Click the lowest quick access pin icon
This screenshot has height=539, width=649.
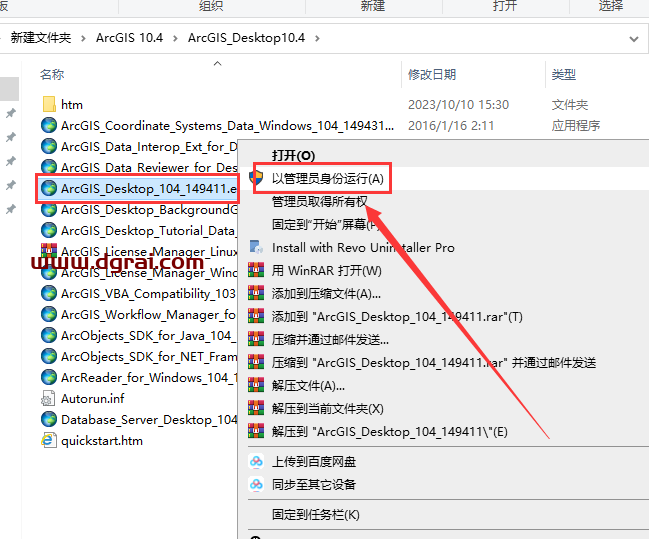(11, 209)
